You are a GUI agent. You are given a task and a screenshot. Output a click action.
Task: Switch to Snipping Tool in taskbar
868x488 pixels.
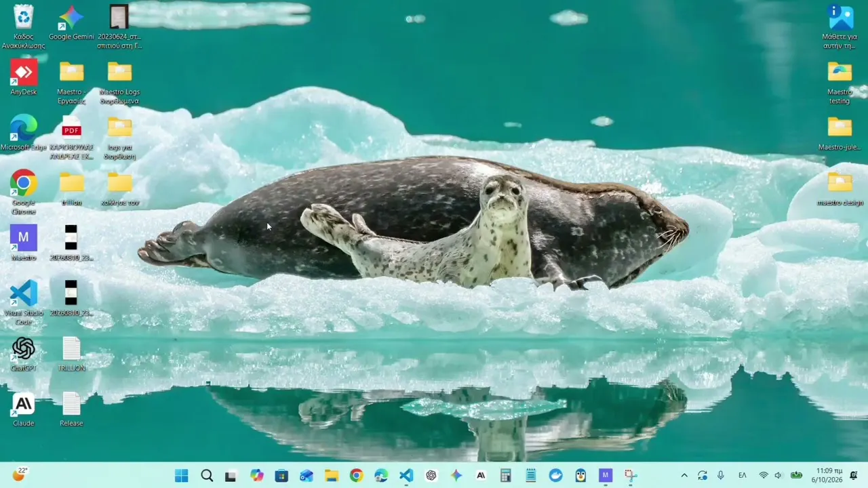coord(631,476)
